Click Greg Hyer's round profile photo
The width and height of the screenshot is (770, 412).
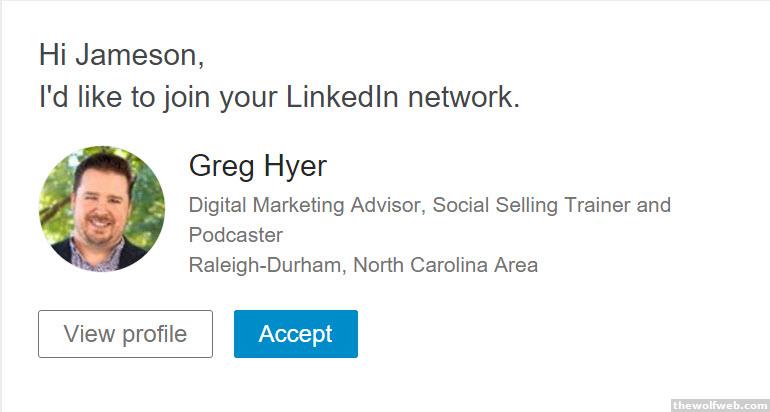click(x=102, y=208)
